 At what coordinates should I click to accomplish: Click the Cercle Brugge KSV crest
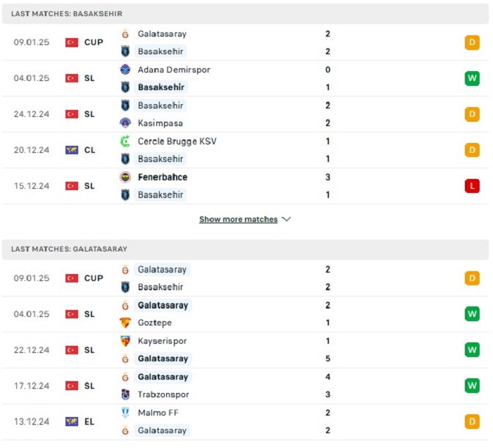125,141
